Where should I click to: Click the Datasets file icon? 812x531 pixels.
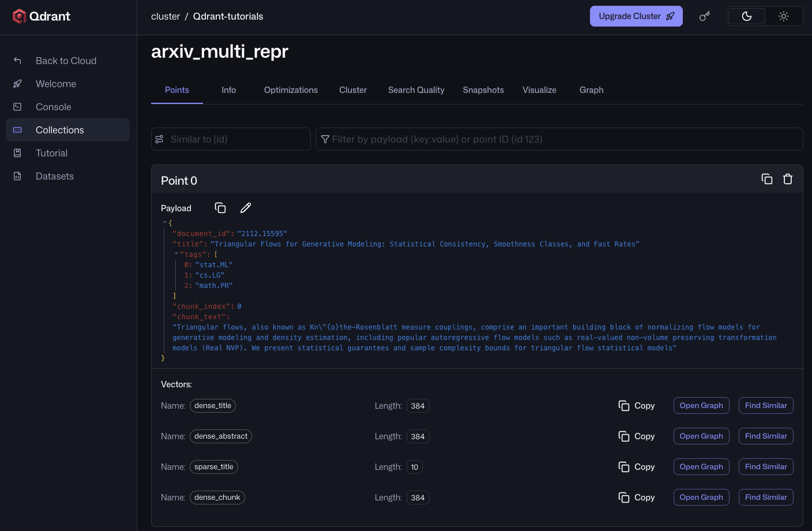pyautogui.click(x=17, y=176)
